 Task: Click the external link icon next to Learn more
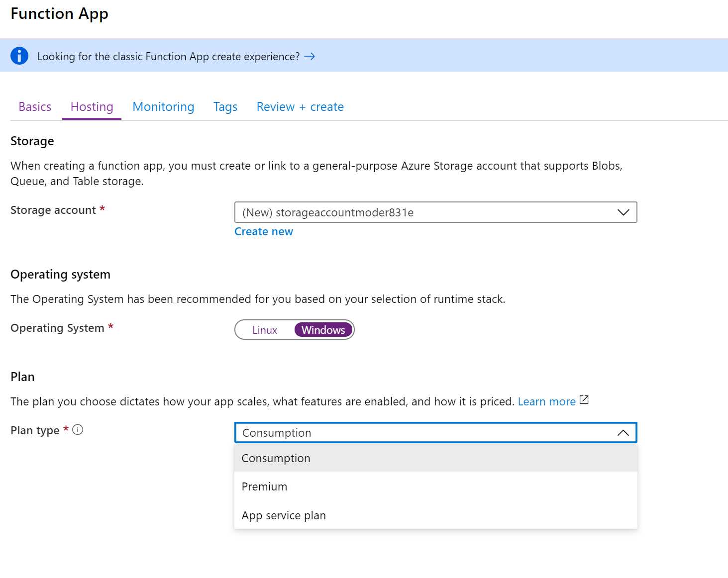(x=584, y=399)
